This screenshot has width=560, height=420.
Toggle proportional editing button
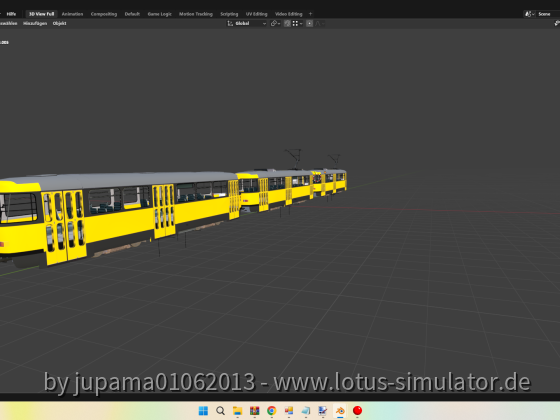pyautogui.click(x=310, y=23)
